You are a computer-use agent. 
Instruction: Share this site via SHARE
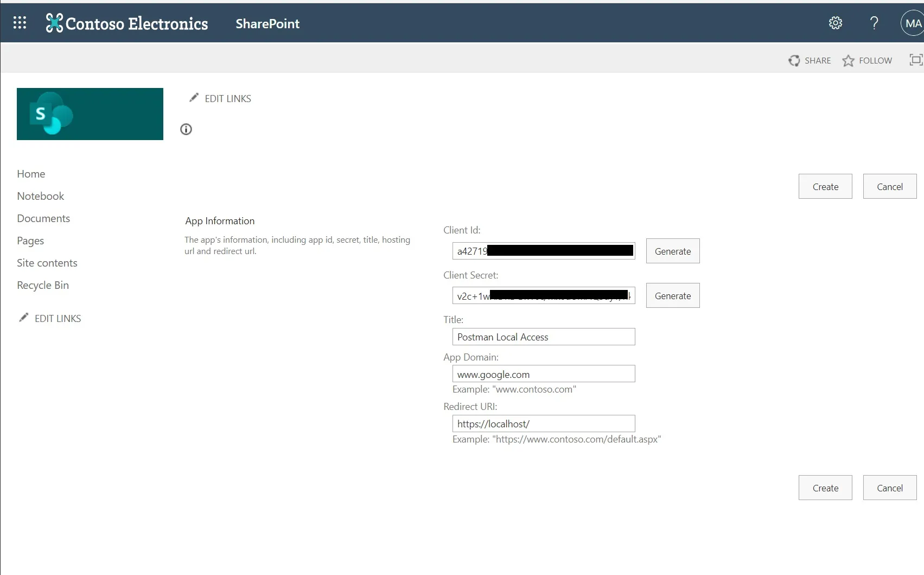(810, 61)
